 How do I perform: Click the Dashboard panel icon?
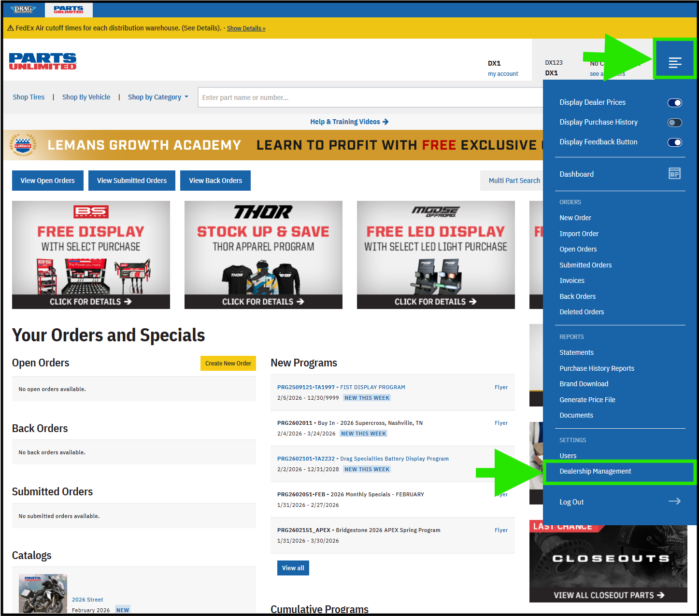(674, 173)
